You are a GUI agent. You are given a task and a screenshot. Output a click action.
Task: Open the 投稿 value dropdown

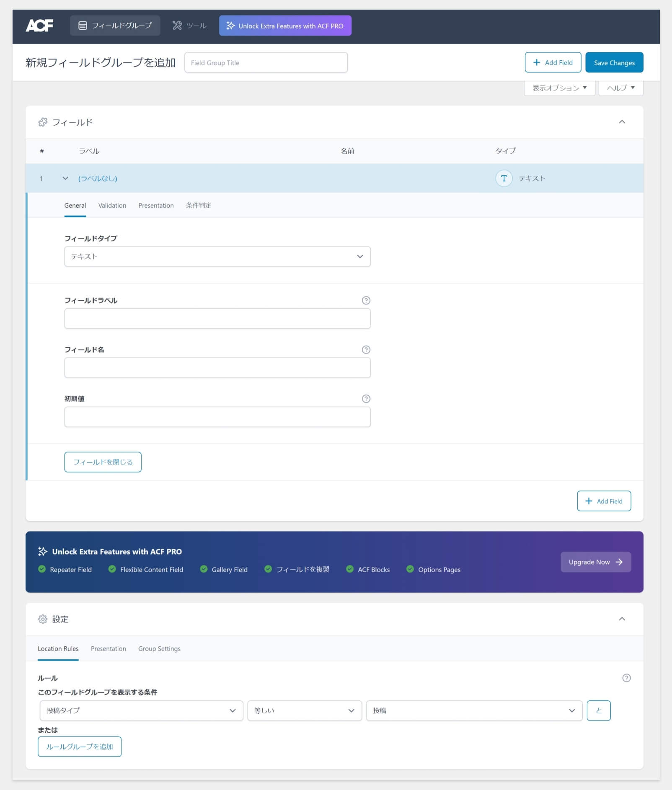(x=474, y=710)
